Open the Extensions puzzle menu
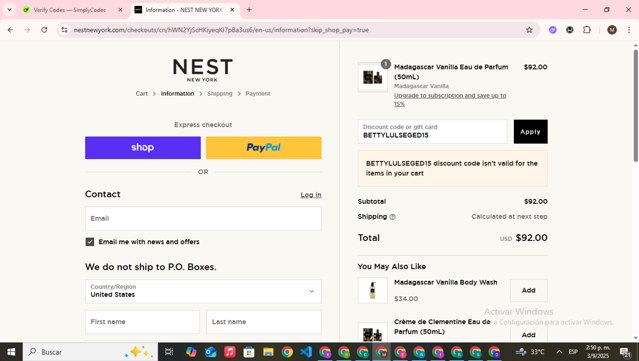The image size is (639, 361). [587, 30]
